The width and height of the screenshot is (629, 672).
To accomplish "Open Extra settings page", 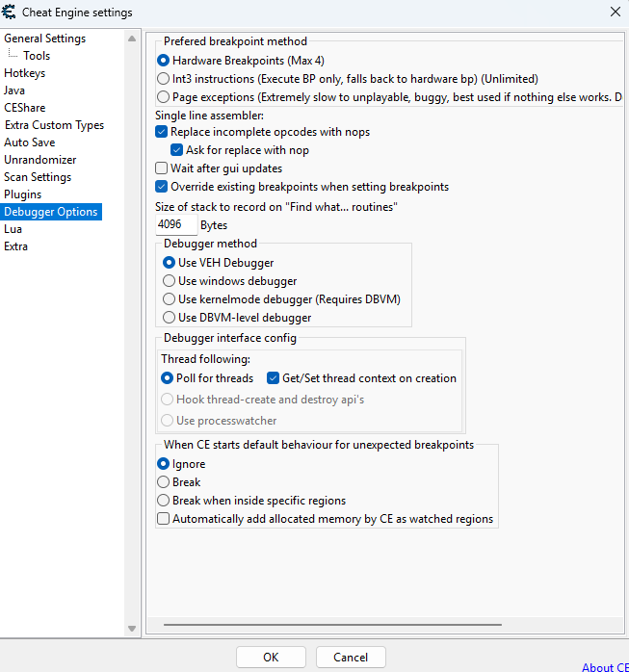I will tap(15, 246).
